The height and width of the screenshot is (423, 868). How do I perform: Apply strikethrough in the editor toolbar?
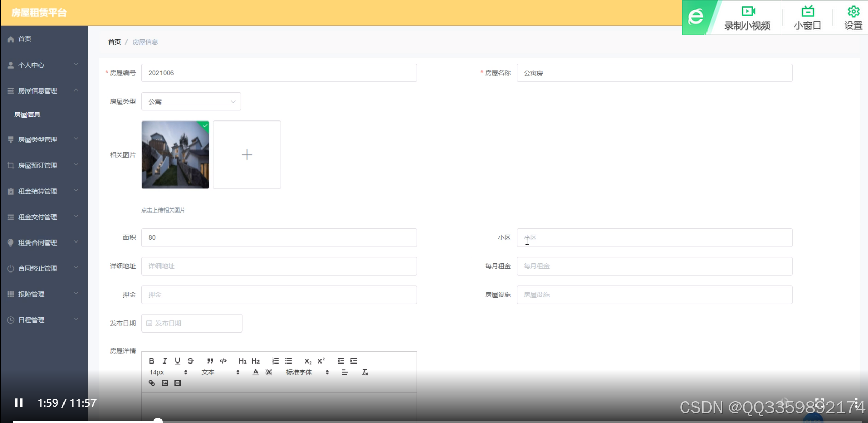[x=190, y=361]
